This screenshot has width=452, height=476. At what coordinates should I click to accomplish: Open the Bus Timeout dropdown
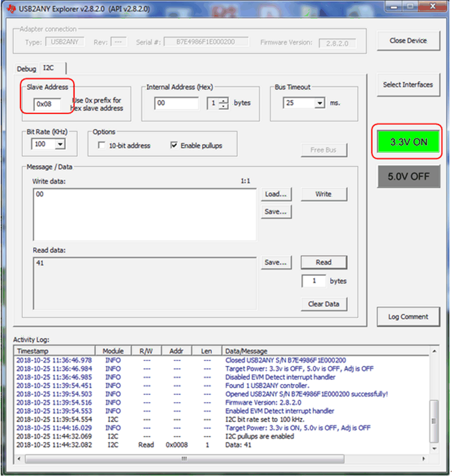pyautogui.click(x=319, y=103)
